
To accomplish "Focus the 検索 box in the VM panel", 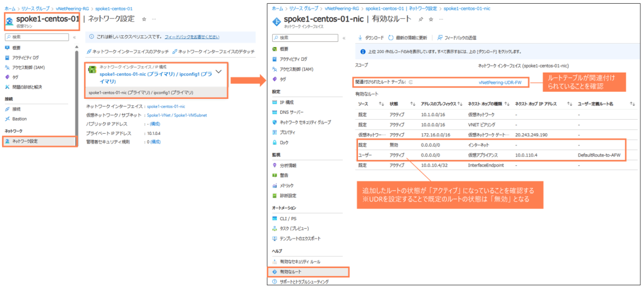I will (36, 37).
